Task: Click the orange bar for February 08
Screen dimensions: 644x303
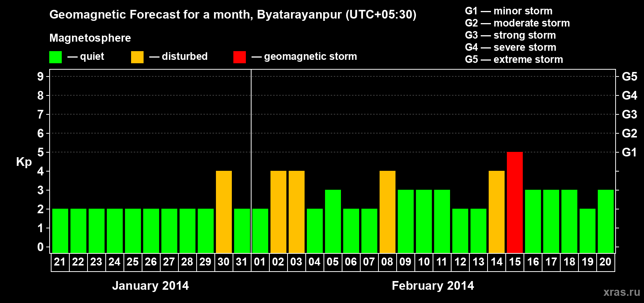Action: tap(388, 212)
